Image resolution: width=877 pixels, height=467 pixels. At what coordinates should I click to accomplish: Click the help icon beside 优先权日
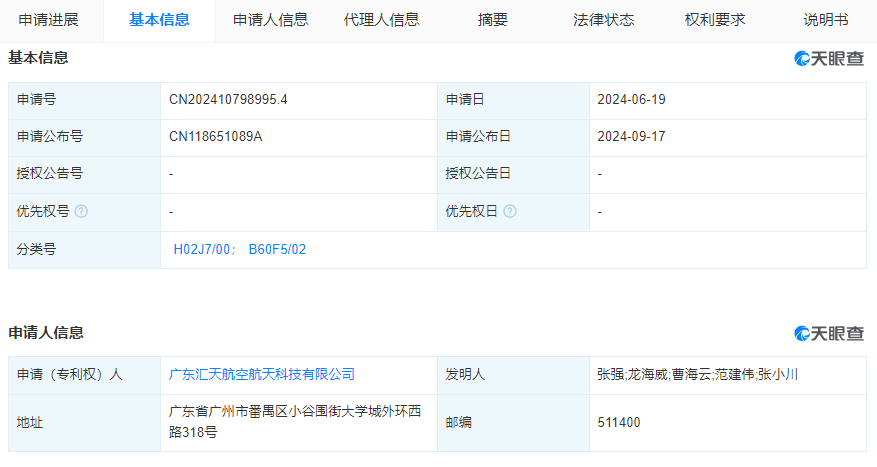510,212
